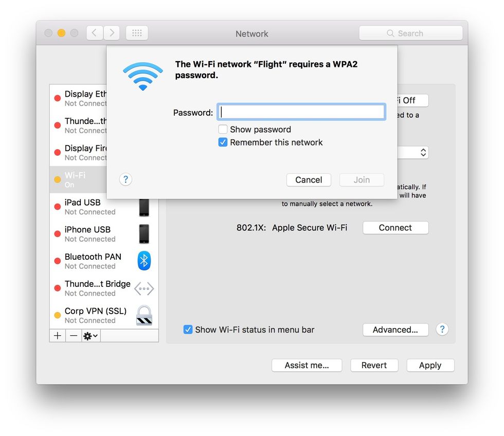Click the network name stepper arrows
Image resolution: width=504 pixels, height=436 pixels.
[423, 152]
